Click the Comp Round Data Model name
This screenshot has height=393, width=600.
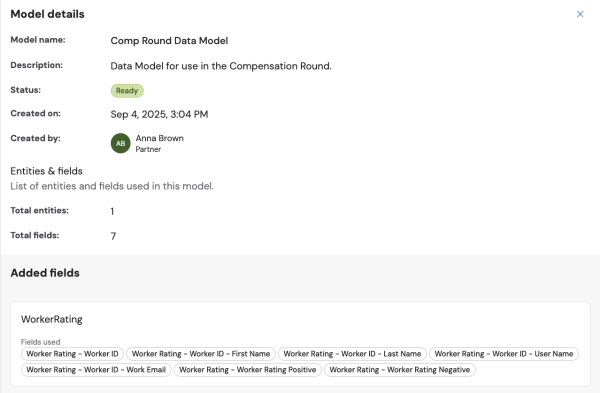click(169, 41)
